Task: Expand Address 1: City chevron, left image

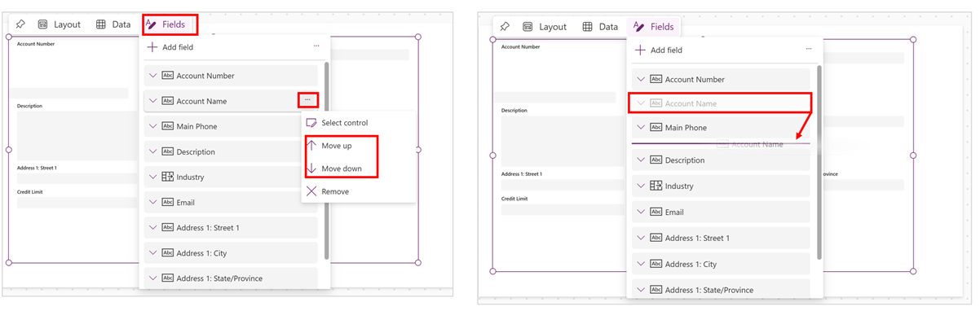Action: point(152,253)
